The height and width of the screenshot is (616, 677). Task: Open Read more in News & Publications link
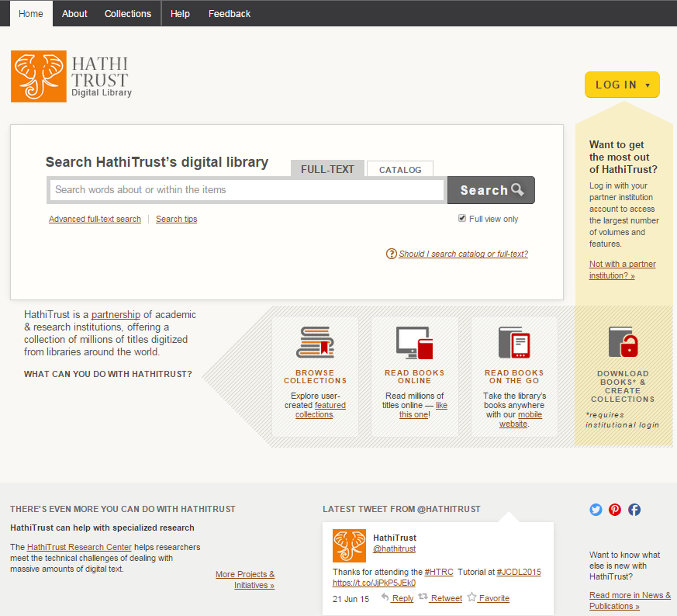click(x=630, y=600)
